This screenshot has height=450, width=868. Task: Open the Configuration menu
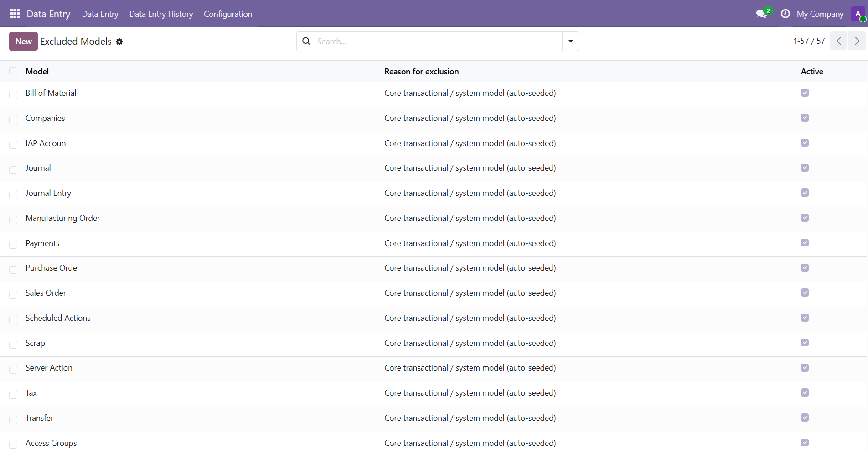[x=228, y=14]
